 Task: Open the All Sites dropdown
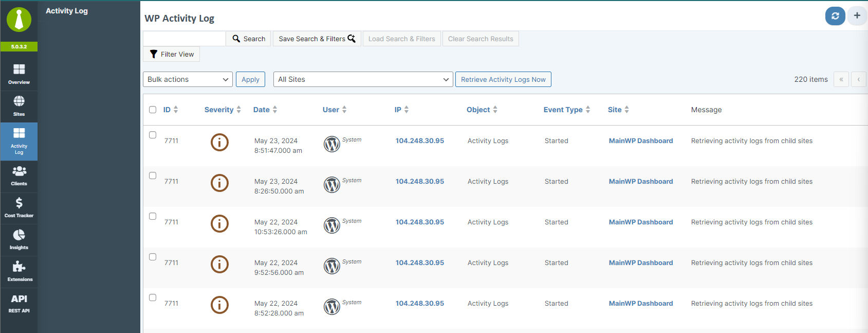363,79
